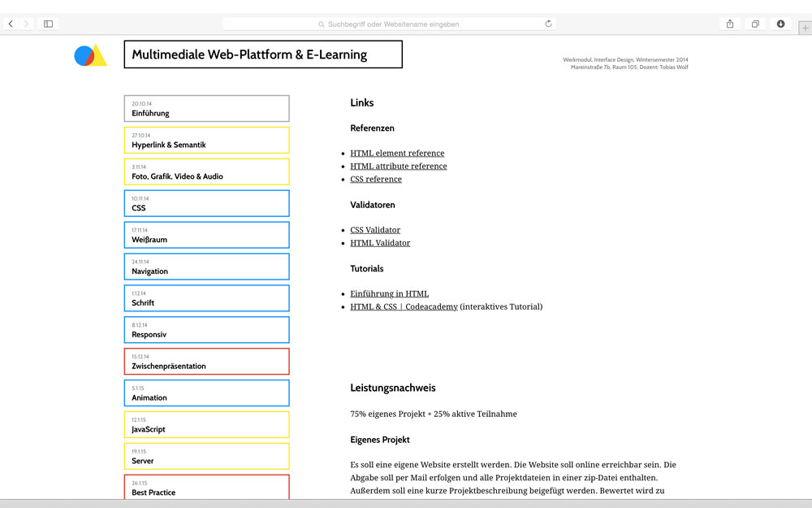
Task: Open the Share menu icon
Action: point(730,24)
